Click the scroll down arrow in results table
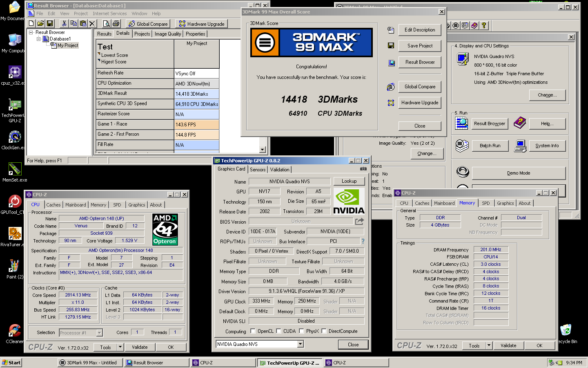The width and height of the screenshot is (588, 368). coord(263,150)
